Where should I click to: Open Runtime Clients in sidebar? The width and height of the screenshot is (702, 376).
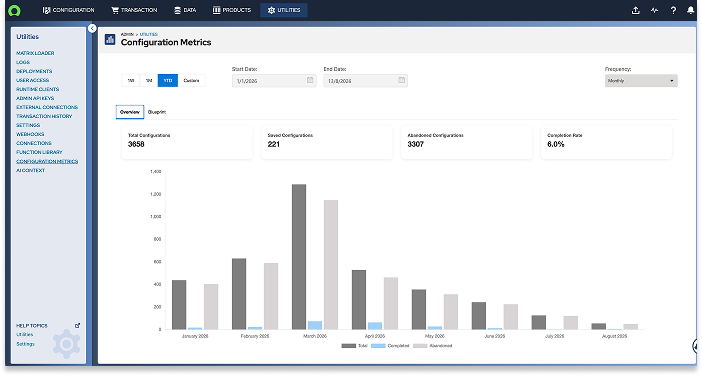[x=38, y=89]
